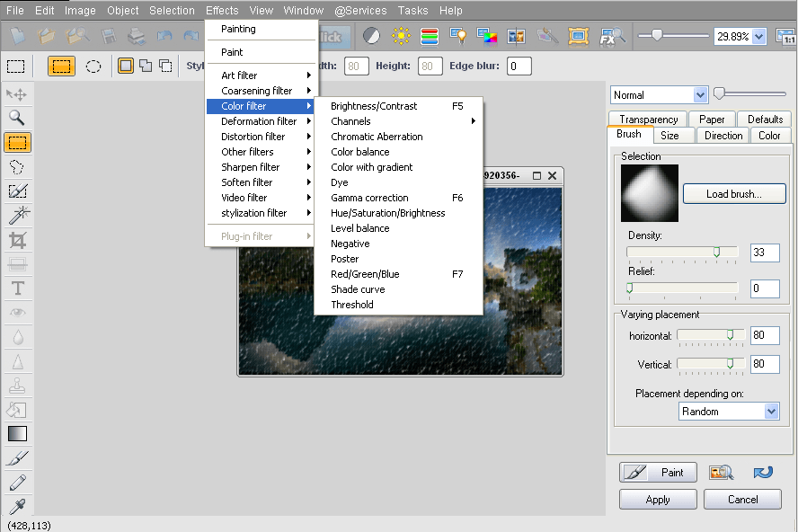Select the rectangular selection tool
This screenshot has width=798, height=532.
coord(16,142)
